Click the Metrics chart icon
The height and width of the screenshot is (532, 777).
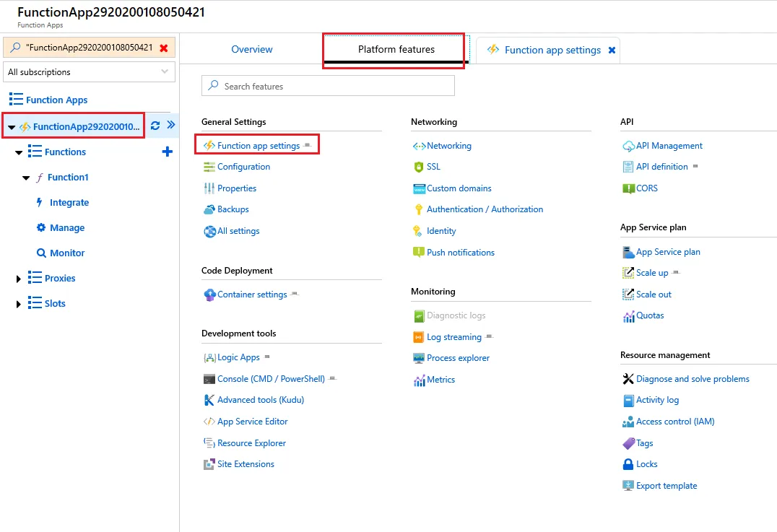tap(419, 380)
